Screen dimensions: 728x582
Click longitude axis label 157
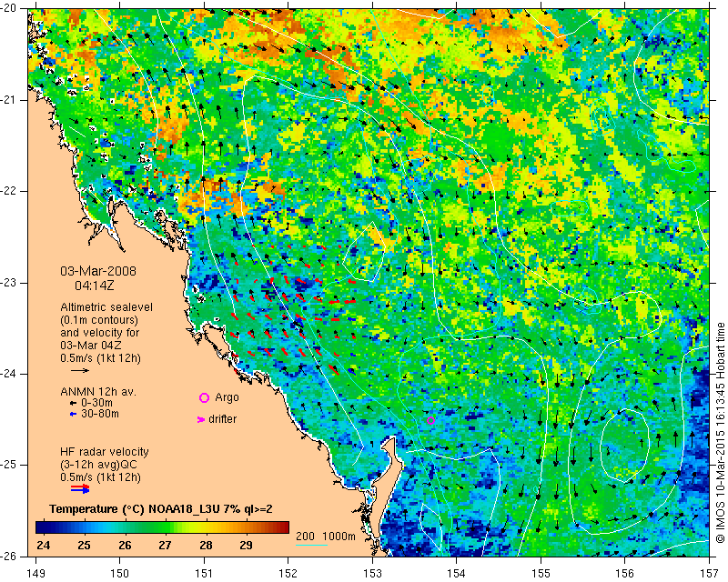[710, 574]
